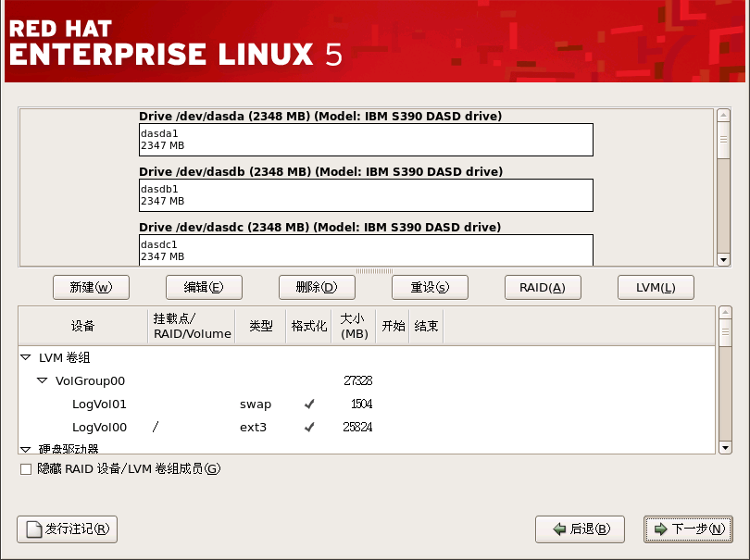Collapse the LVM 卷组 tree node
The width and height of the screenshot is (750, 560).
tap(26, 357)
